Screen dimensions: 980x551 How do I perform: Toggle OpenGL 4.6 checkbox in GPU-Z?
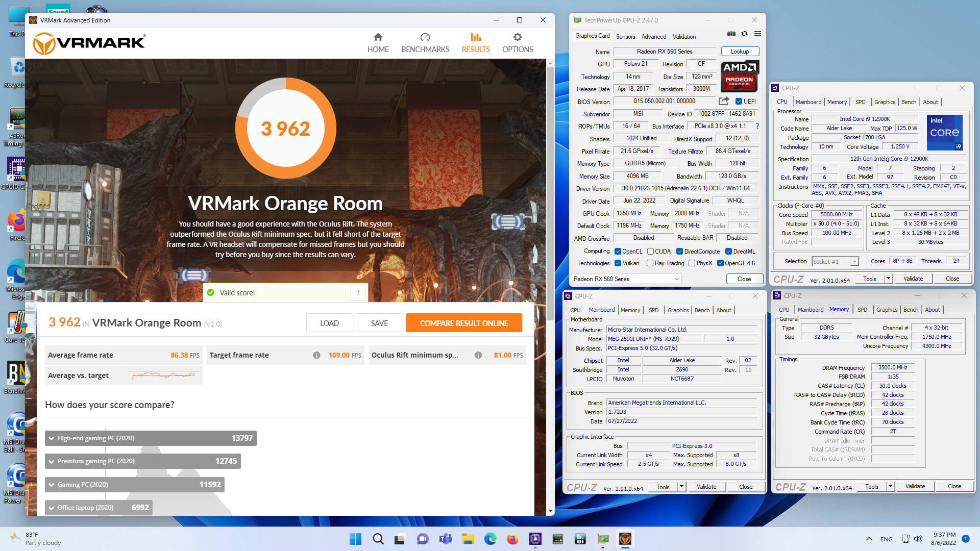click(721, 263)
